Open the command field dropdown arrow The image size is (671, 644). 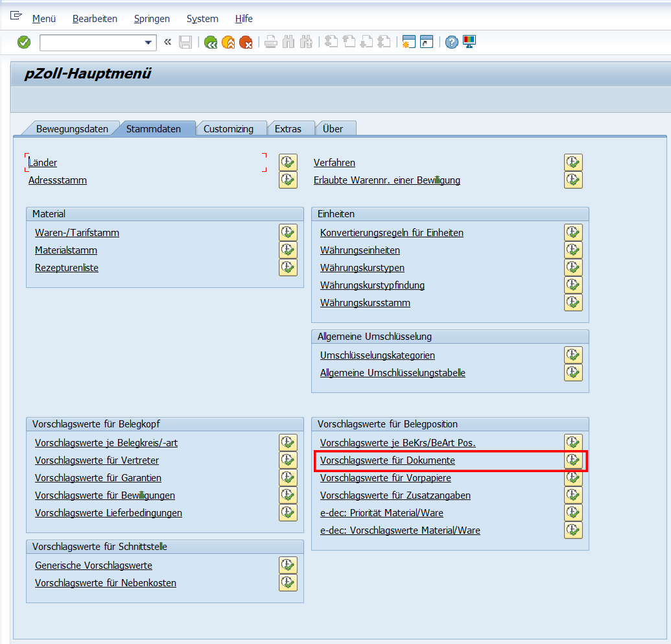(x=148, y=43)
